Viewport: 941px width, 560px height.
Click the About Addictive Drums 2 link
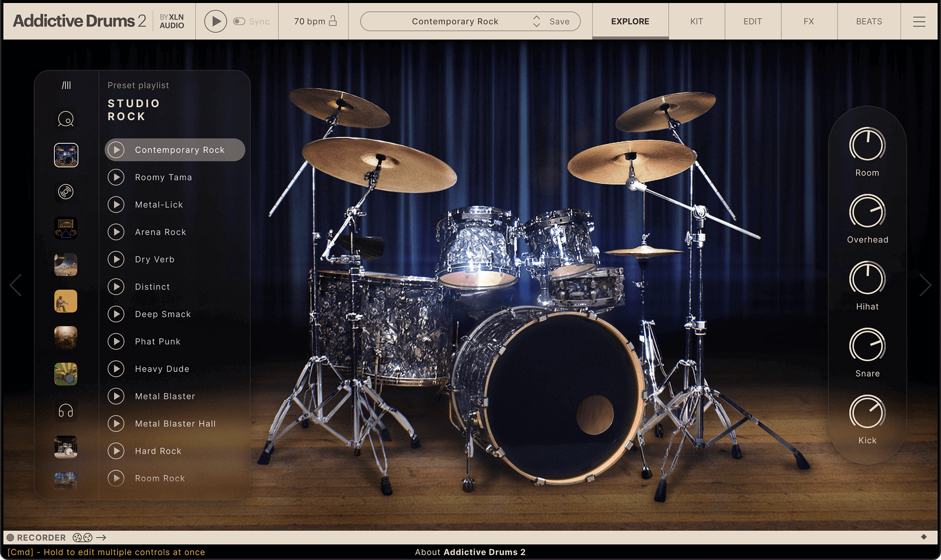[470, 552]
